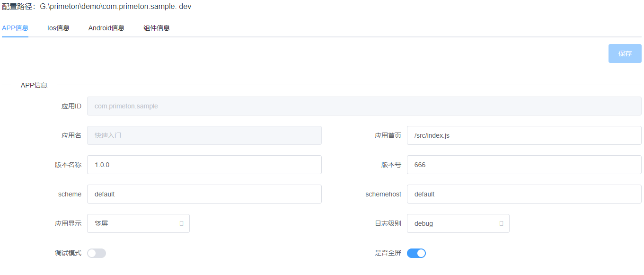The width and height of the screenshot is (644, 275).
Task: Click the 应用名 field showing 快速入门
Action: (x=204, y=135)
